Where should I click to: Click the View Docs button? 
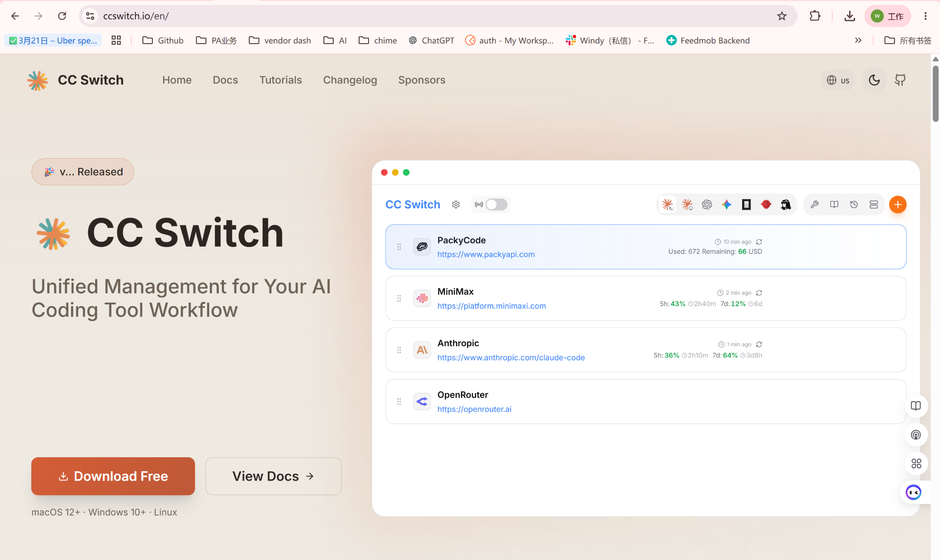pyautogui.click(x=274, y=476)
